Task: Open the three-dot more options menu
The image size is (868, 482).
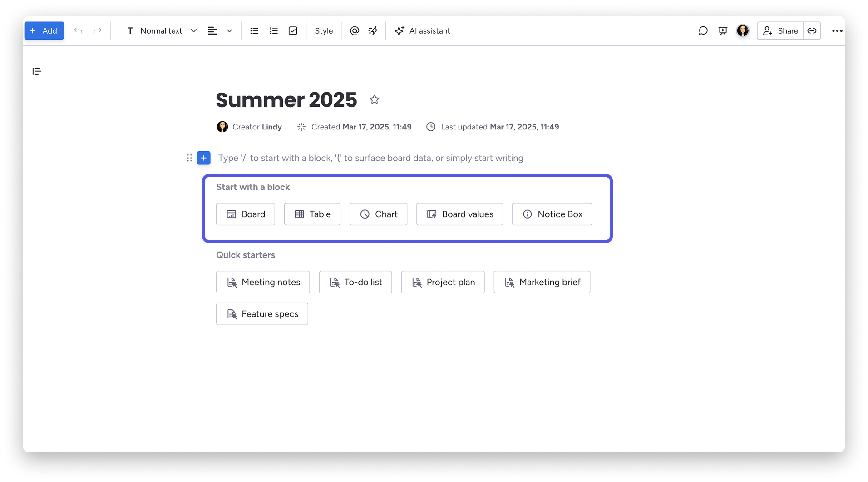Action: pos(837,31)
